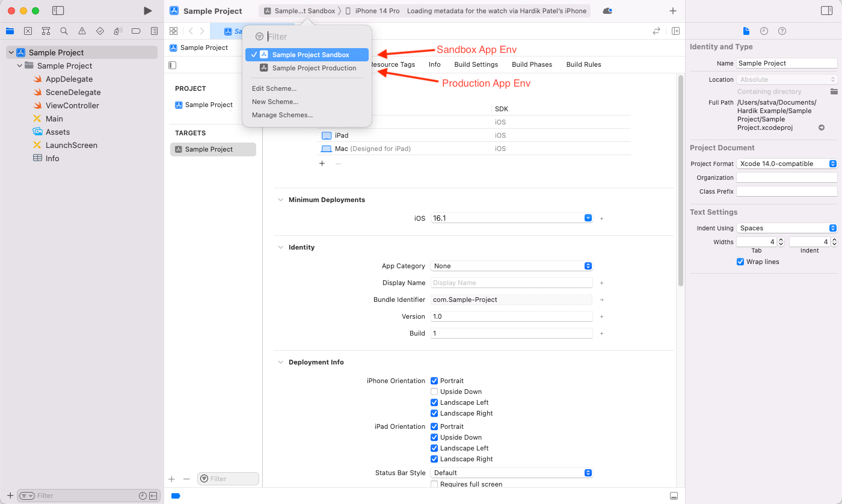Click the editor vertical scrollbar

tap(680, 180)
